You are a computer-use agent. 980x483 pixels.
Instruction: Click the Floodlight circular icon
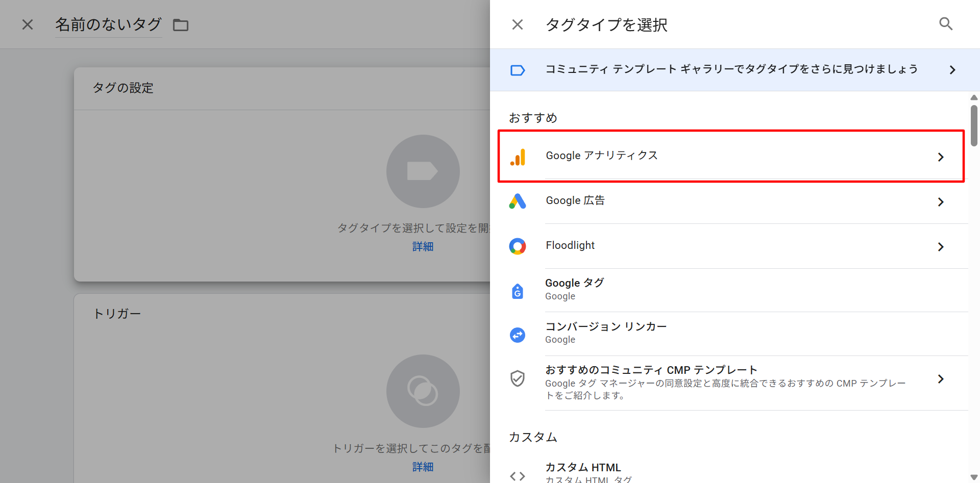pyautogui.click(x=518, y=246)
